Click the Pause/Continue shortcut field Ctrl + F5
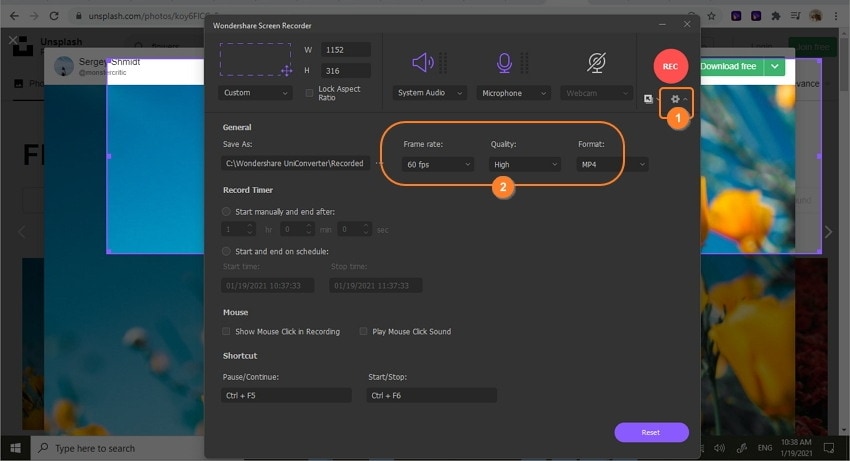Screen dimensions: 850x461 [286, 395]
